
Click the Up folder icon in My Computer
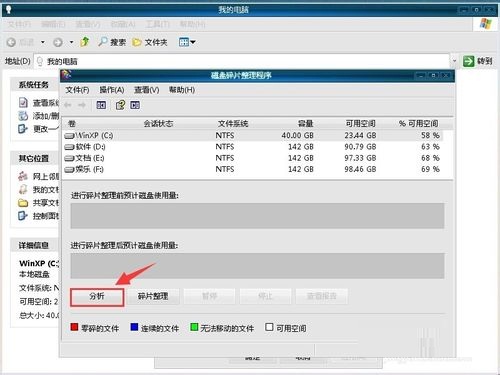[85, 42]
